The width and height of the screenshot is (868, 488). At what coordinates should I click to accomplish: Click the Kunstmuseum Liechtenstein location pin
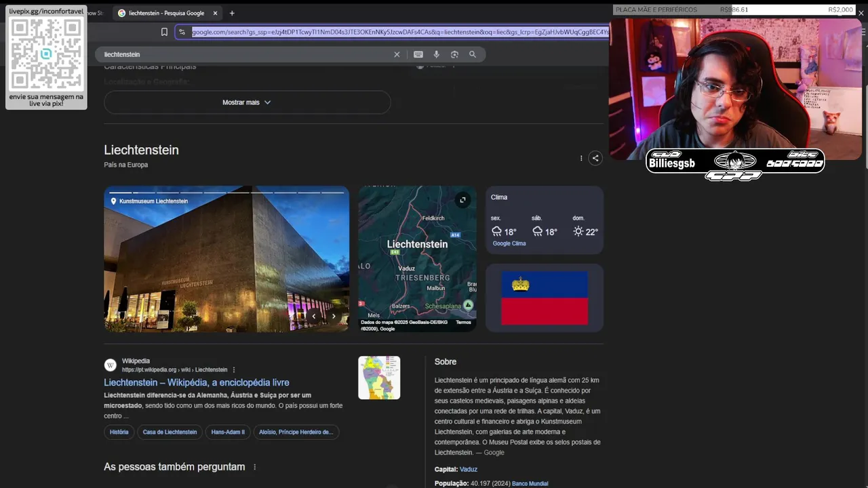[114, 201]
